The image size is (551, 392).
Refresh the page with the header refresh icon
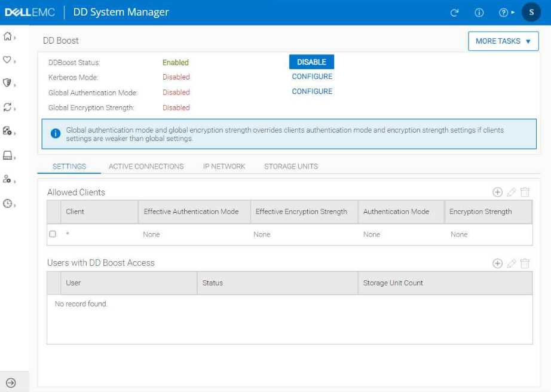coord(454,13)
